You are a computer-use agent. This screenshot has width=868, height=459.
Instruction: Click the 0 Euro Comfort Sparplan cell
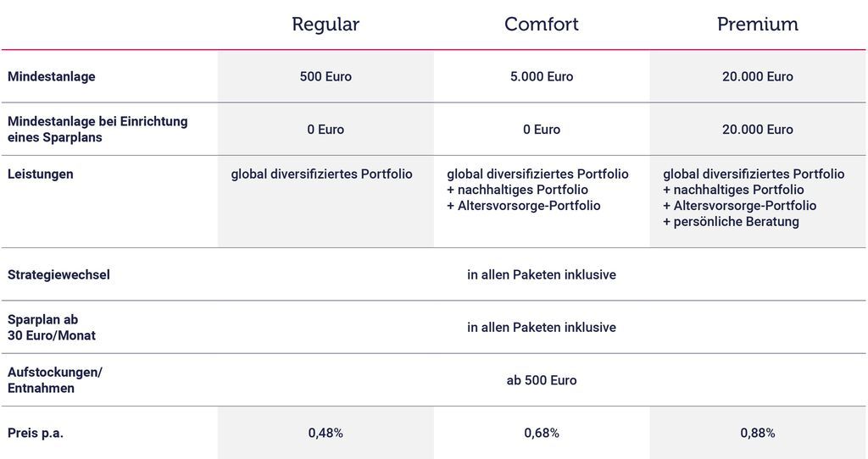pos(542,130)
